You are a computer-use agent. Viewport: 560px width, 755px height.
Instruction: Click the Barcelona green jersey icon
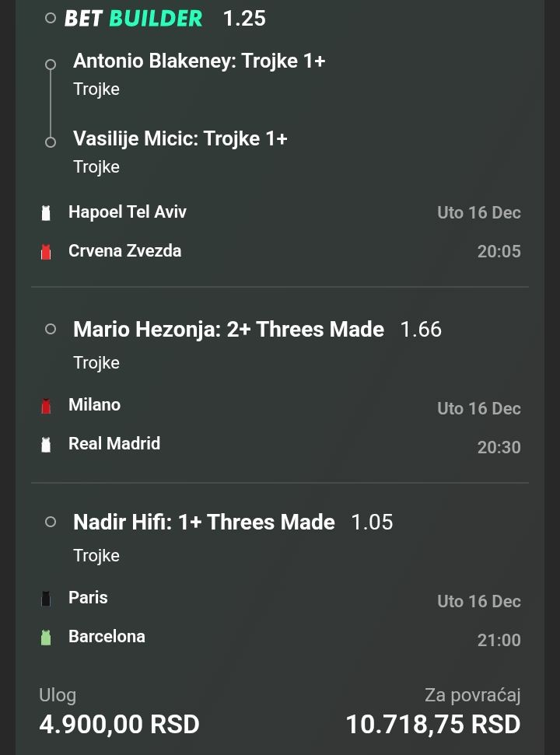[46, 637]
